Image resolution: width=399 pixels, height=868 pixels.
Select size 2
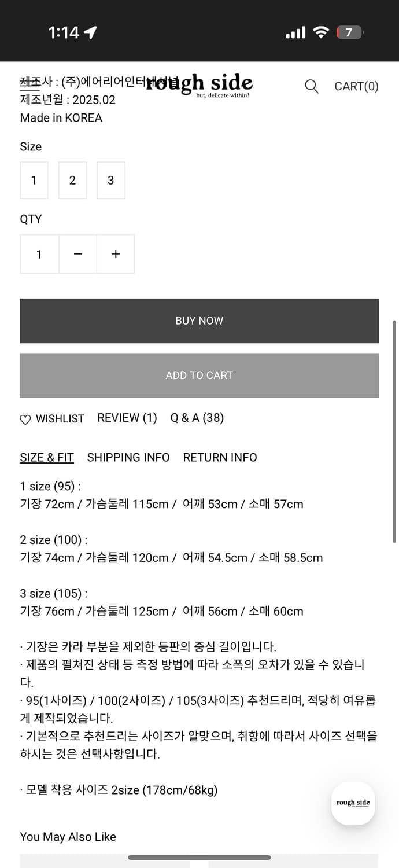click(x=72, y=180)
